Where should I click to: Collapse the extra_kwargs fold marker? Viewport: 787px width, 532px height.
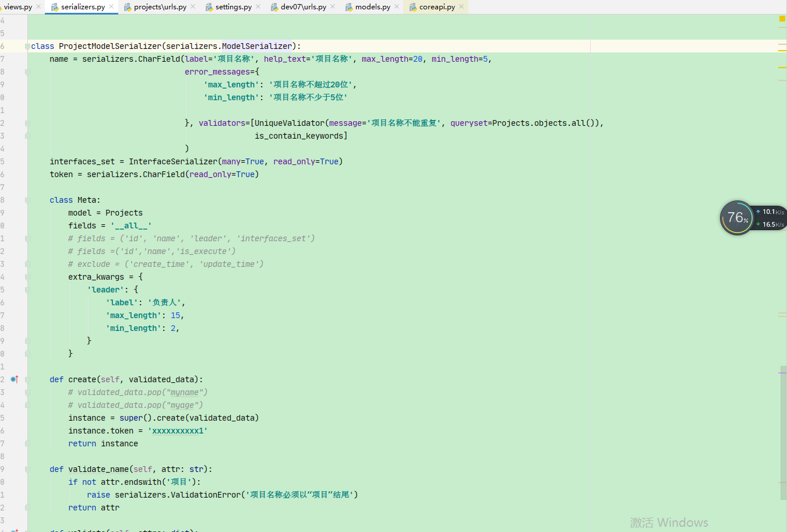point(27,277)
